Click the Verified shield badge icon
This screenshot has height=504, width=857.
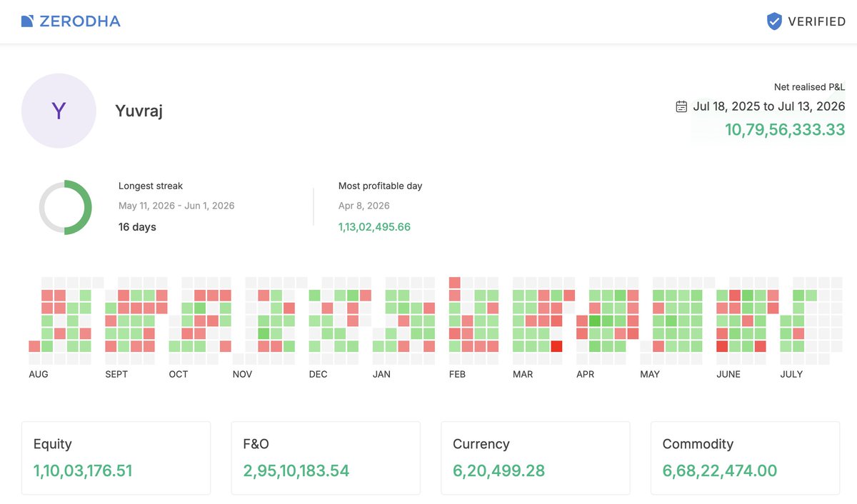[x=774, y=21]
